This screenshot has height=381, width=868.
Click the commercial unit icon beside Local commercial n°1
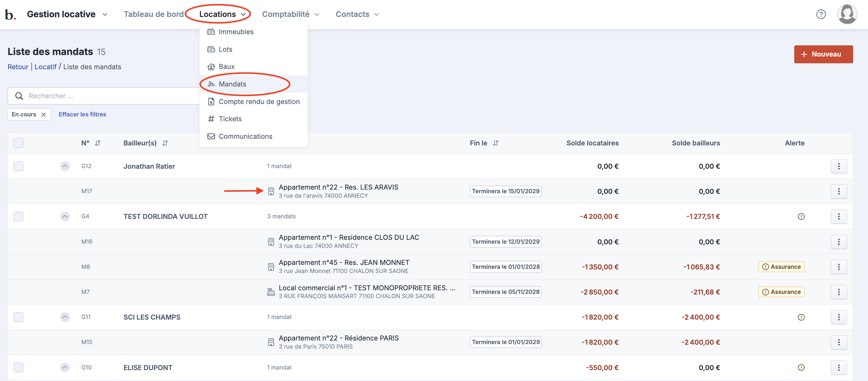(x=271, y=292)
